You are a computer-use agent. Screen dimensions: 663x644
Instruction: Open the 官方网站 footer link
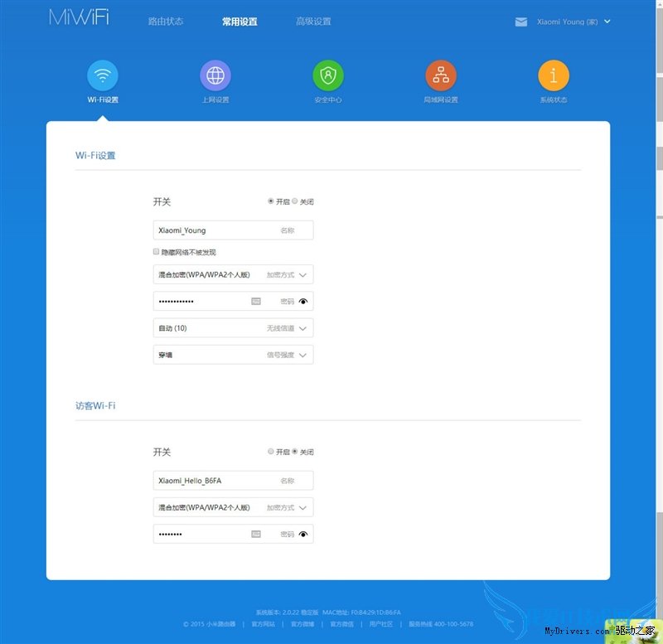tap(263, 624)
